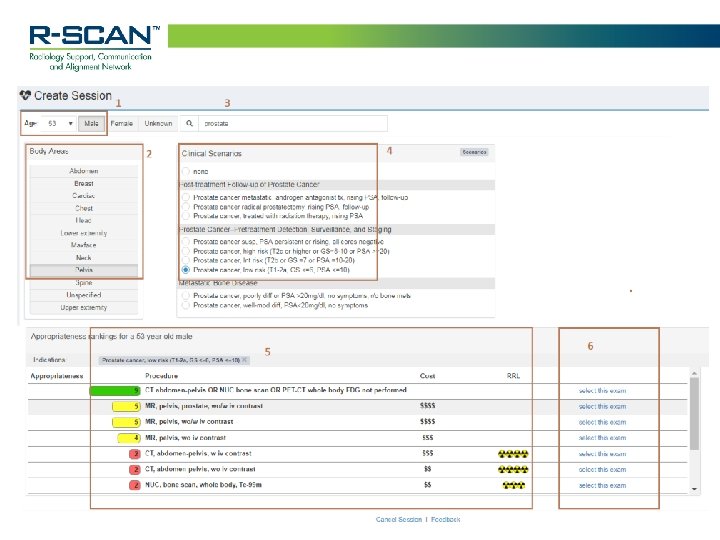Click red rating bar for NUC bone scan

point(135,485)
